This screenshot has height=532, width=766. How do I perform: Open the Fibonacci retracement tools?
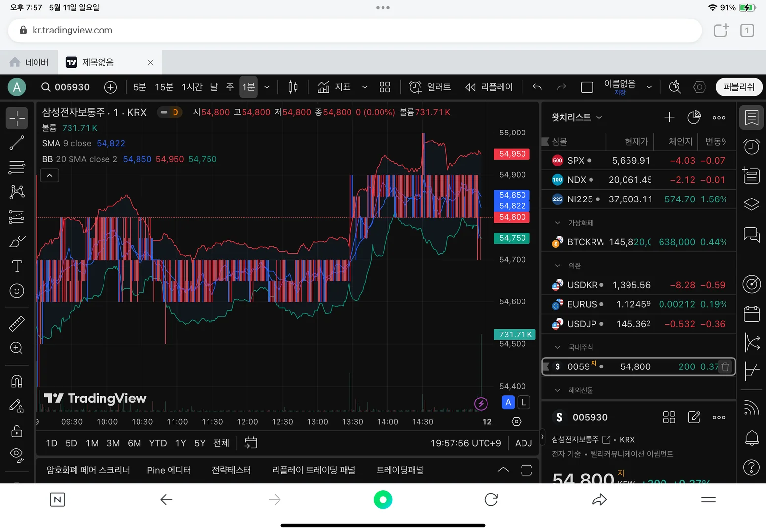[x=17, y=167]
